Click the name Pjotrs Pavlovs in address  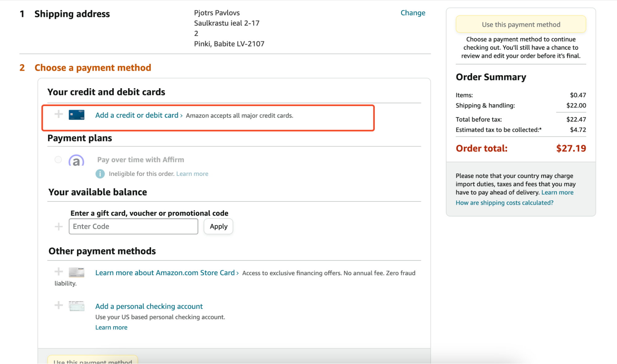(x=217, y=13)
